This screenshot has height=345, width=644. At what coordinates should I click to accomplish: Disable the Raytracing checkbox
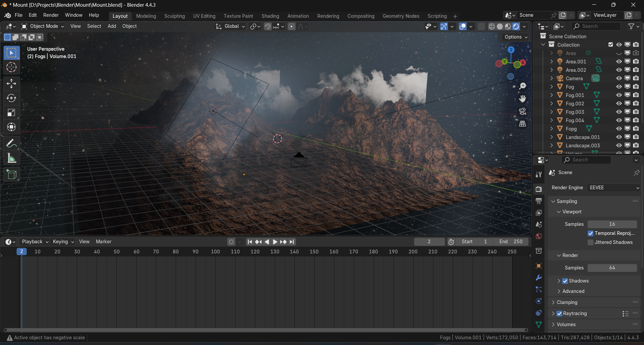coord(559,313)
